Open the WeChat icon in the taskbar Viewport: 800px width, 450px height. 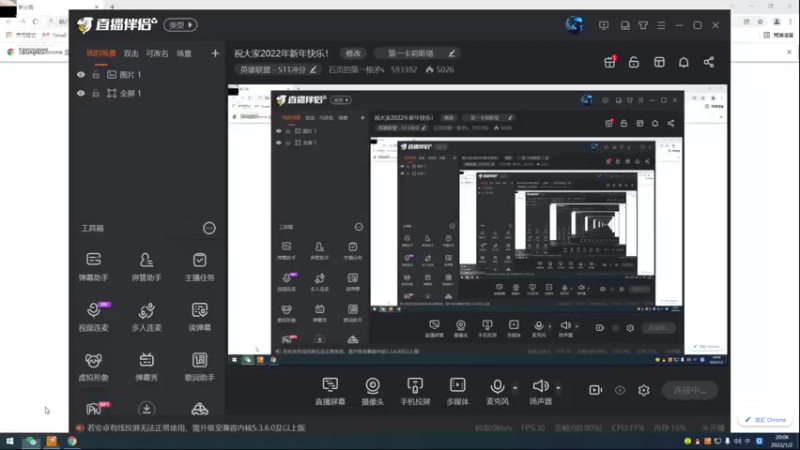click(31, 441)
